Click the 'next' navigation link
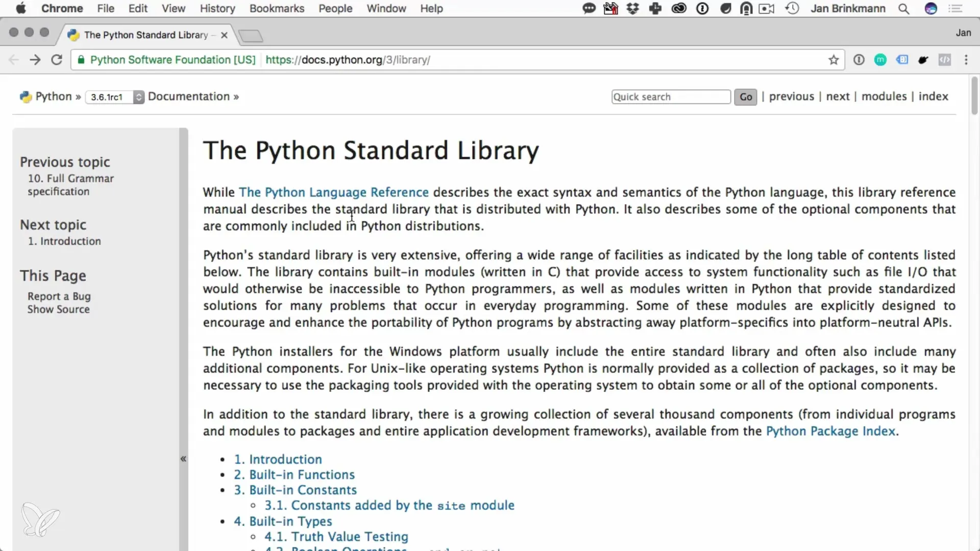This screenshot has width=980, height=551. [838, 96]
